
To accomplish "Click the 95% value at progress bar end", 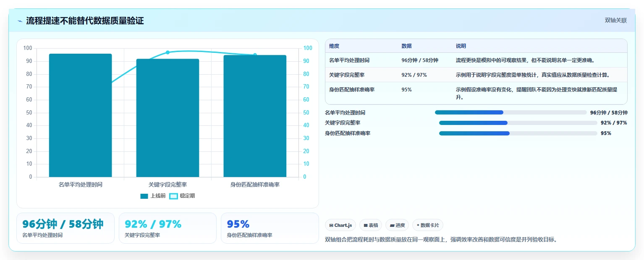I will (606, 133).
